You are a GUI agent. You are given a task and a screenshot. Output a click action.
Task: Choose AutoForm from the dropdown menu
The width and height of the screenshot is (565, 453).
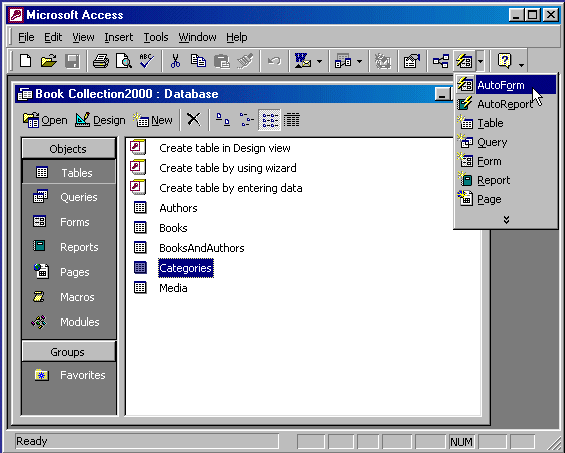coord(506,85)
